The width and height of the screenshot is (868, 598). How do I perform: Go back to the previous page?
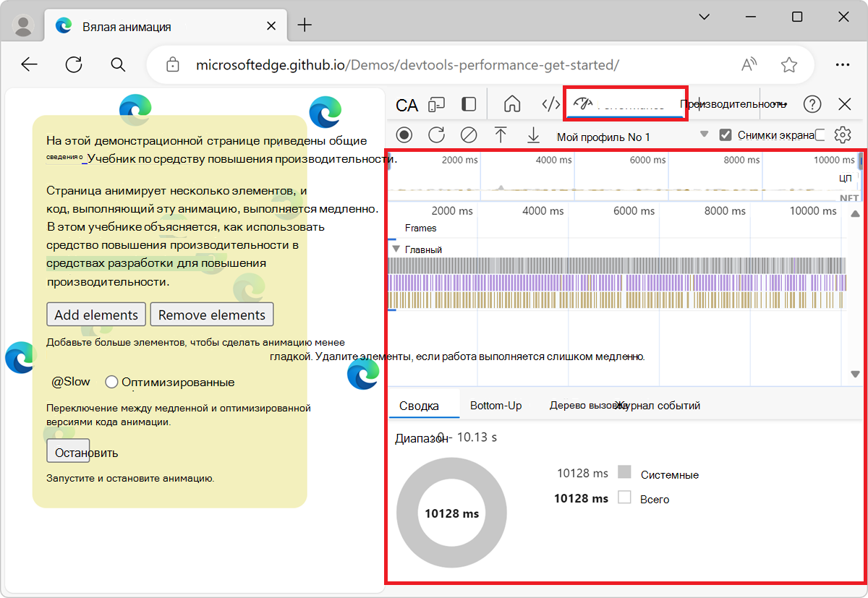29,64
